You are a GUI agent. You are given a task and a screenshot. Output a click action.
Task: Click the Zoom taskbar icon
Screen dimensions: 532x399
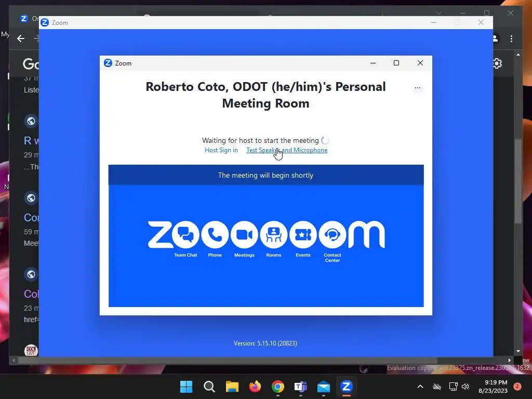coord(347,387)
